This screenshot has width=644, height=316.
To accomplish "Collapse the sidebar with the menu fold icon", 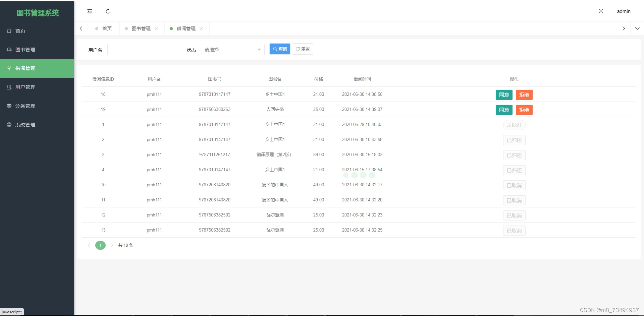I will [x=90, y=11].
